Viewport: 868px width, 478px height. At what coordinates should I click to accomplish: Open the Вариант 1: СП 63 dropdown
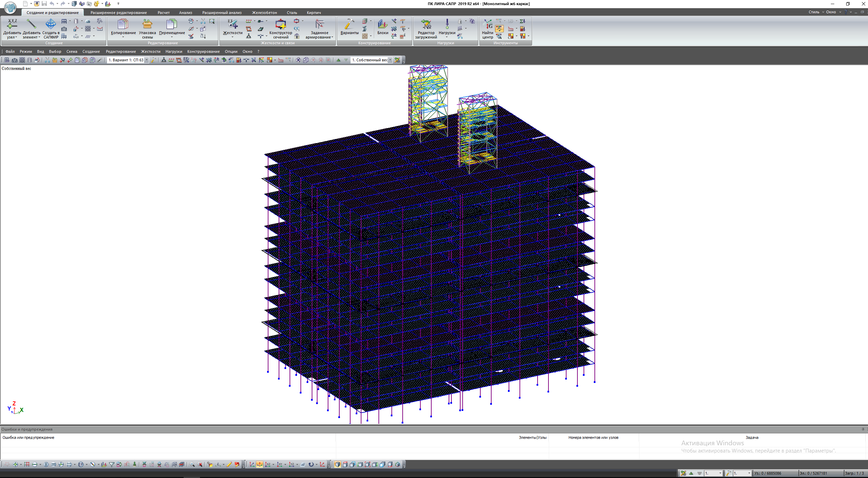pos(146,60)
